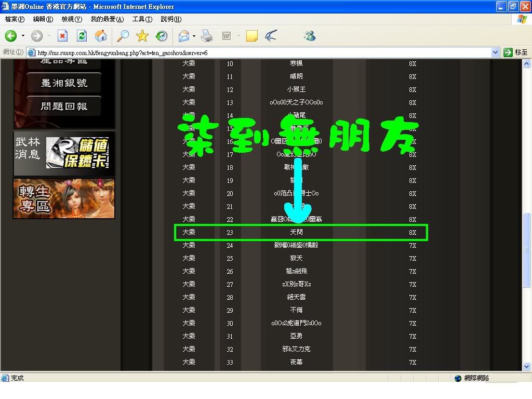Image resolution: width=532 pixels, height=399 pixels.
Task: Click the address bar URL field
Action: click(260, 52)
